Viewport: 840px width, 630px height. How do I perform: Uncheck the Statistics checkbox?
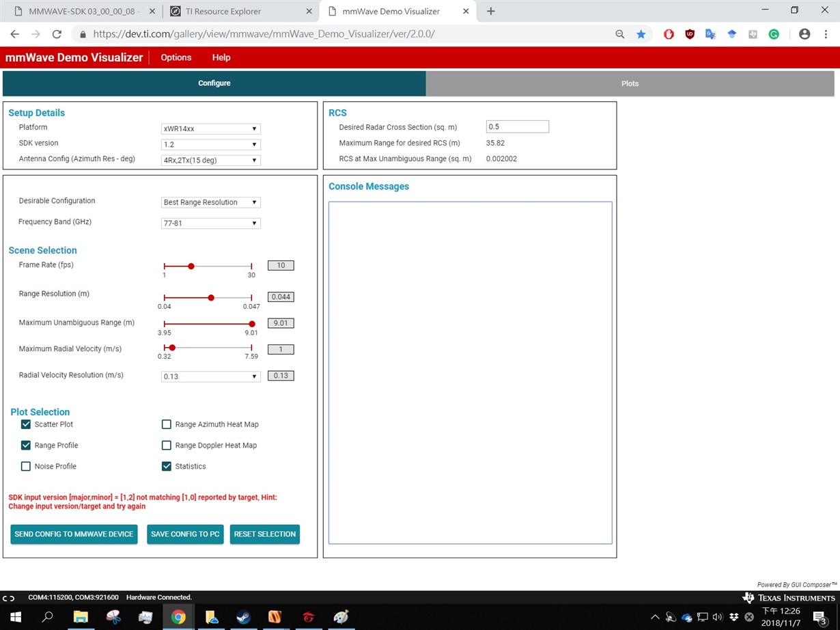(x=167, y=466)
